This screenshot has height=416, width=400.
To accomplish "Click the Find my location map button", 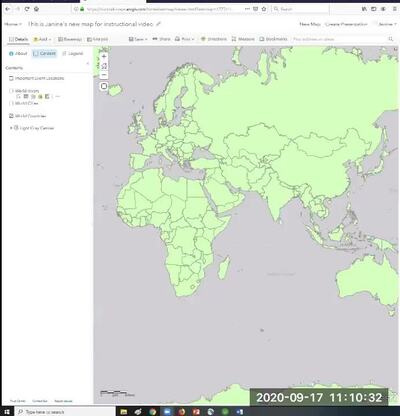I will 104,86.
